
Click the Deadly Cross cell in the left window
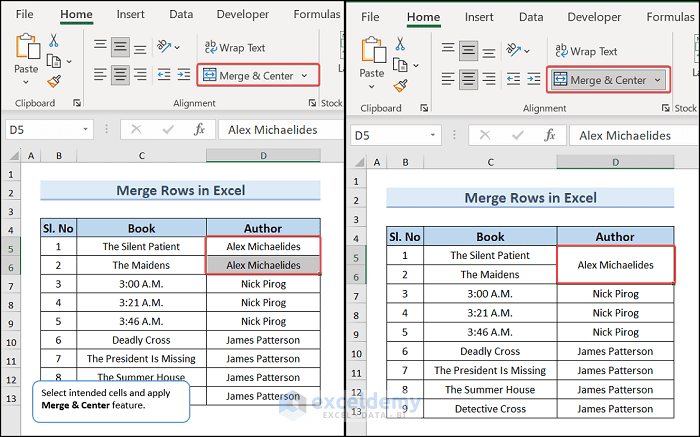[142, 340]
